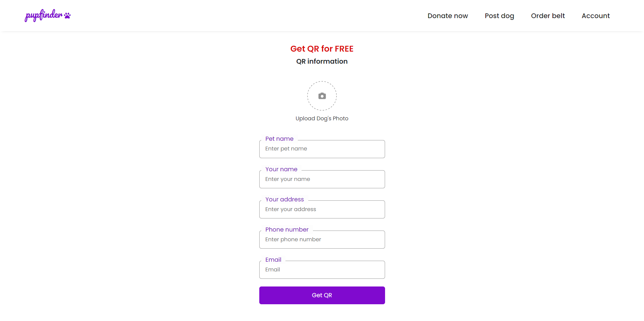The height and width of the screenshot is (321, 644).
Task: Focus the Phone number input field
Action: pos(322,239)
